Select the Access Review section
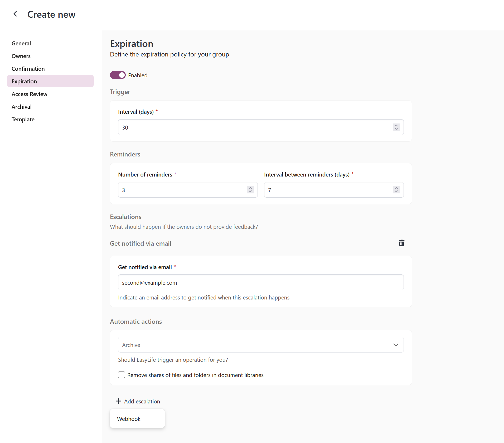The height and width of the screenshot is (443, 504). point(30,94)
